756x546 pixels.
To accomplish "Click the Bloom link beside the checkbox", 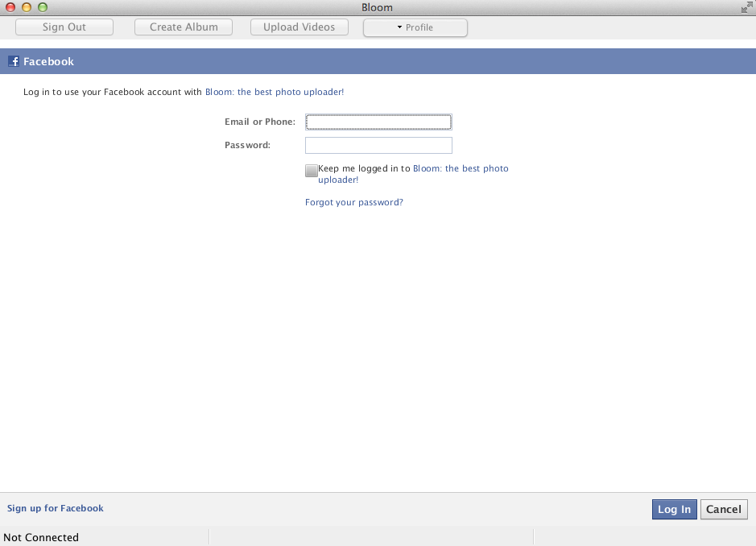I will click(x=460, y=168).
